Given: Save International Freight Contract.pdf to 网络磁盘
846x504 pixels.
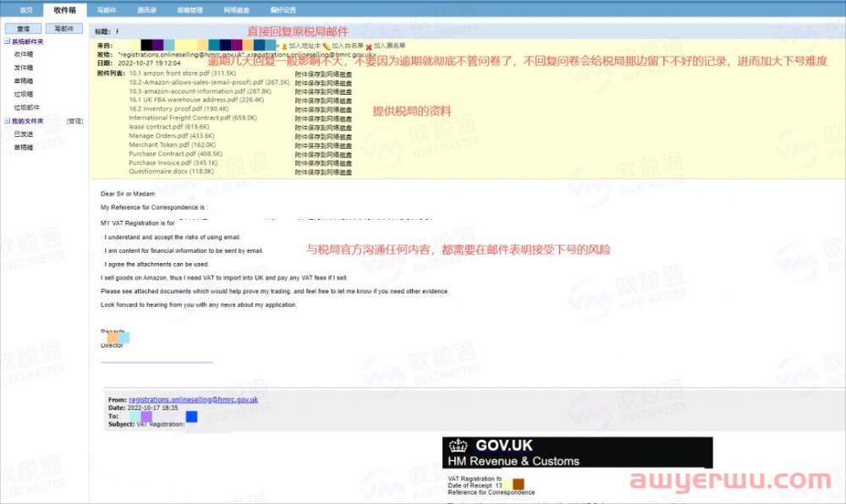Looking at the screenshot, I should [x=323, y=118].
